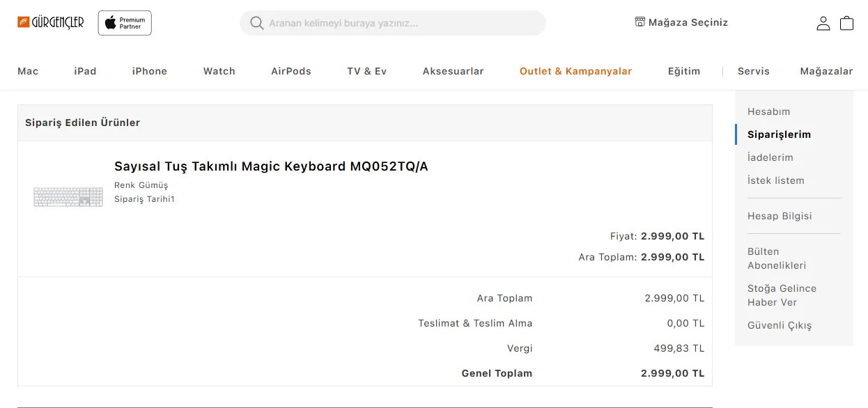Viewport: 868px width, 408px height.
Task: Click the Magic Keyboard product thumbnail
Action: point(68,197)
